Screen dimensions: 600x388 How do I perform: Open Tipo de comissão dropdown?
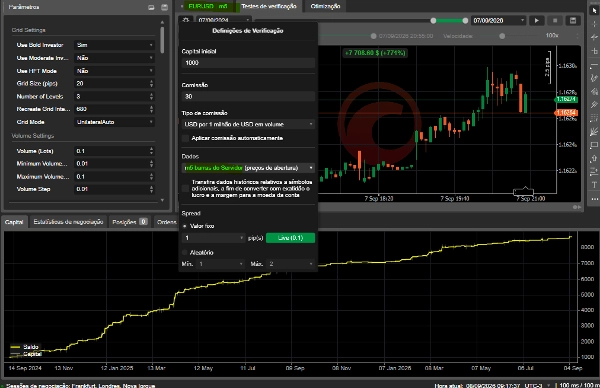tap(248, 124)
